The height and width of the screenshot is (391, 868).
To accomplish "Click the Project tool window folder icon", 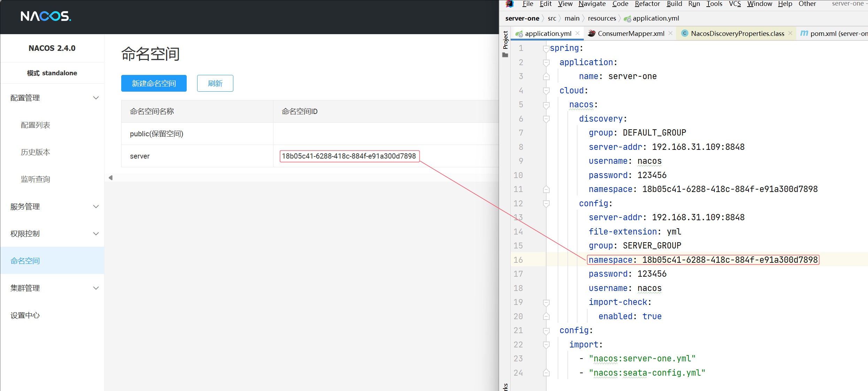I will pyautogui.click(x=505, y=55).
